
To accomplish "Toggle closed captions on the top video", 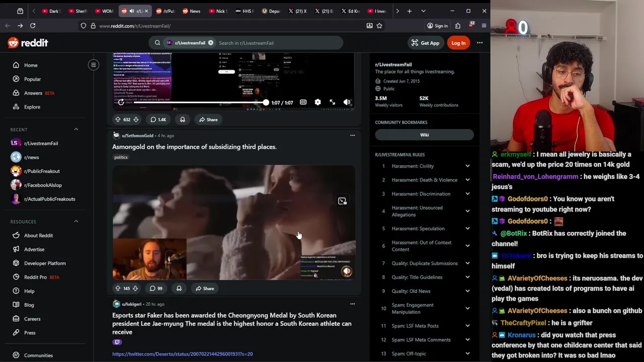I will point(303,102).
